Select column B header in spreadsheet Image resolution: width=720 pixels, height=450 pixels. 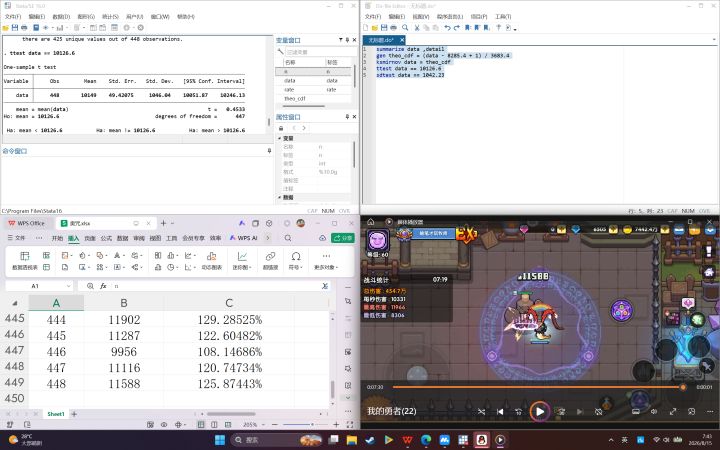pos(124,303)
